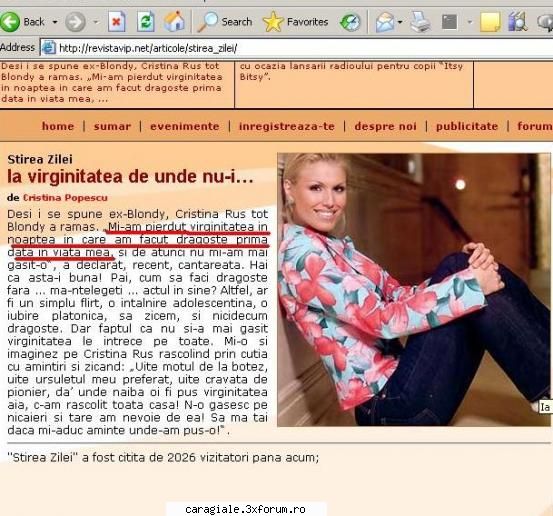Open the Forward history dropdown arrow
This screenshot has height=516, width=553.
[x=95, y=22]
